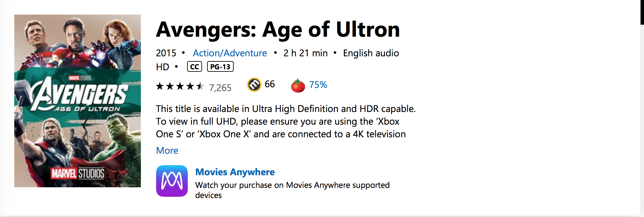Click the 7,265 ratings count
644x217 pixels.
[x=220, y=88]
